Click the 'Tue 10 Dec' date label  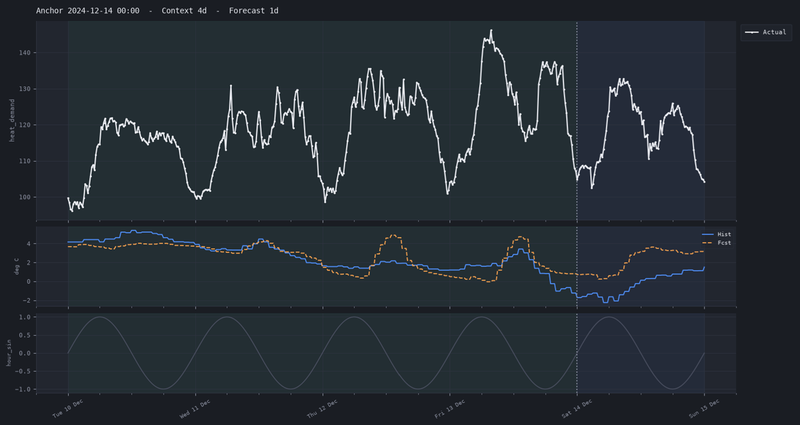(68, 409)
